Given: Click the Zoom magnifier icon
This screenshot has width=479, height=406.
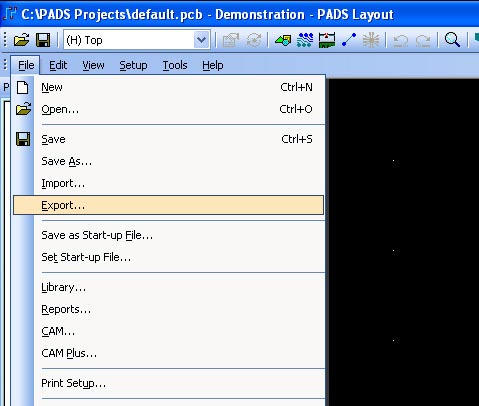Looking at the screenshot, I should (x=452, y=40).
